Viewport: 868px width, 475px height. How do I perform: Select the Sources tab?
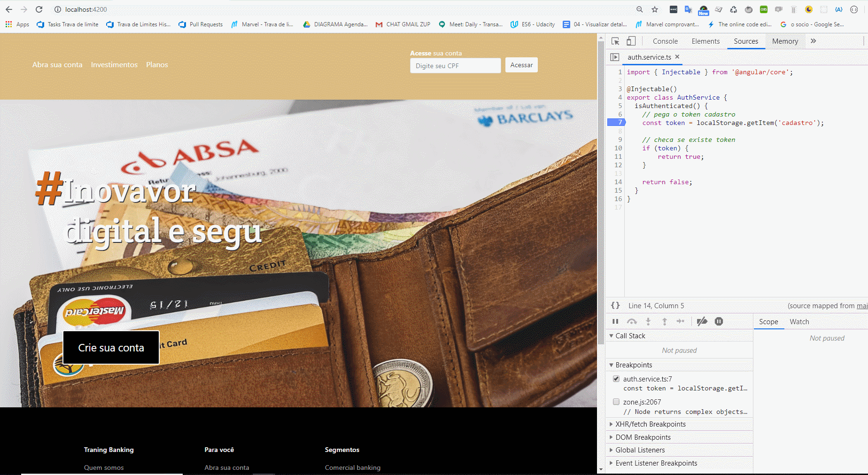(746, 41)
